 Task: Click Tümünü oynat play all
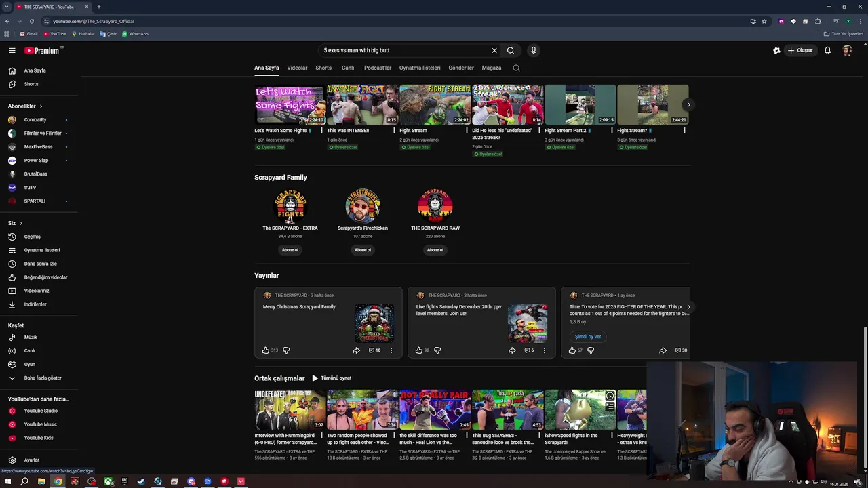pos(332,378)
